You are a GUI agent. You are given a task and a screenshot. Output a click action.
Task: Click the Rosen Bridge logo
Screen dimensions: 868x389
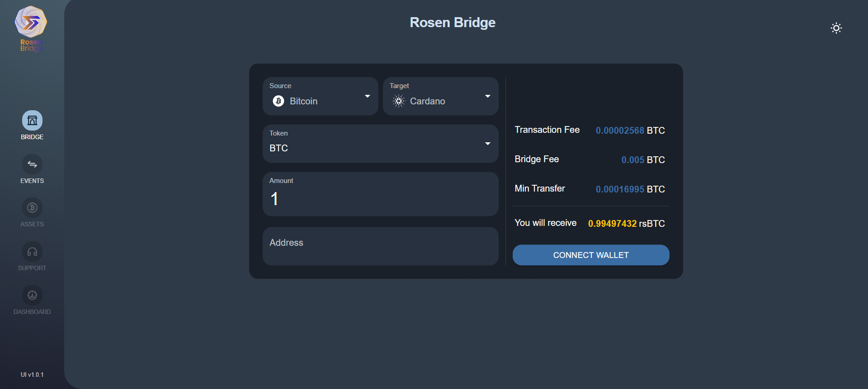click(31, 29)
